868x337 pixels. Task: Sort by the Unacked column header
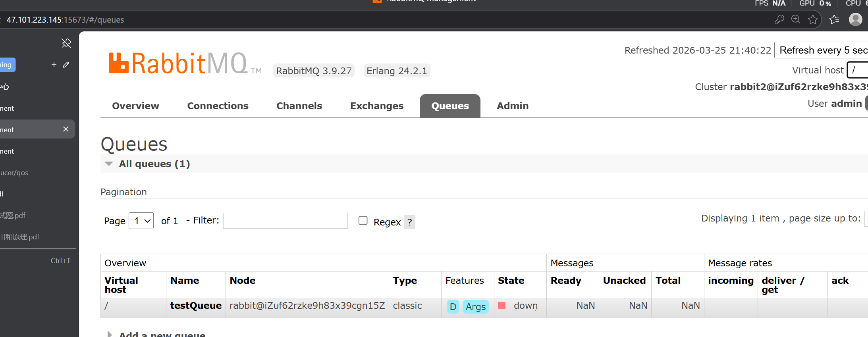pyautogui.click(x=624, y=281)
